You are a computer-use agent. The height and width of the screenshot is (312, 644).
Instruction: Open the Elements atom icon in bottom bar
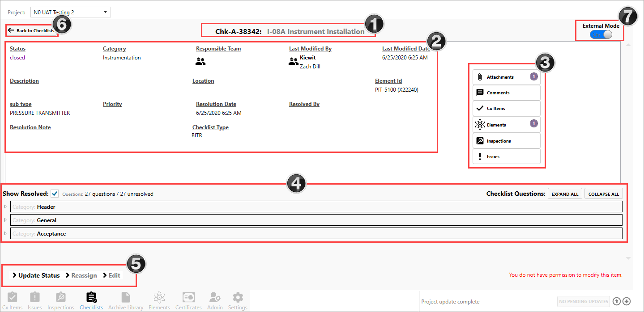(x=159, y=300)
